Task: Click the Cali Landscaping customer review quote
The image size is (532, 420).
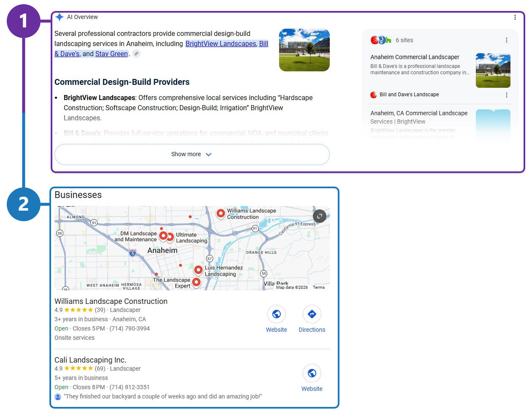Action: (x=163, y=396)
